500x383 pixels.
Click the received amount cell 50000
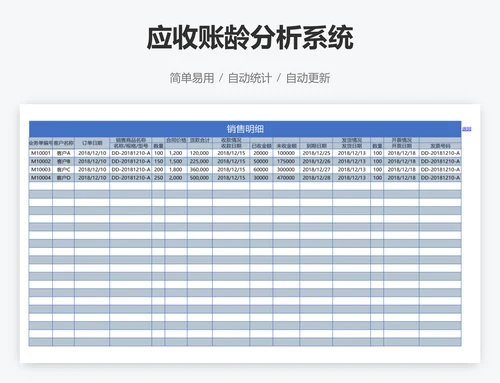pos(261,161)
